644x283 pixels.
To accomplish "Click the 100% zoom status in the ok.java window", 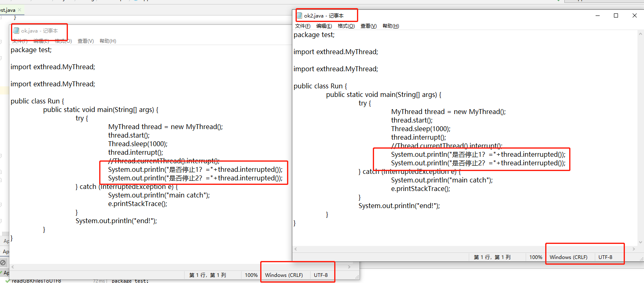I will click(x=251, y=275).
